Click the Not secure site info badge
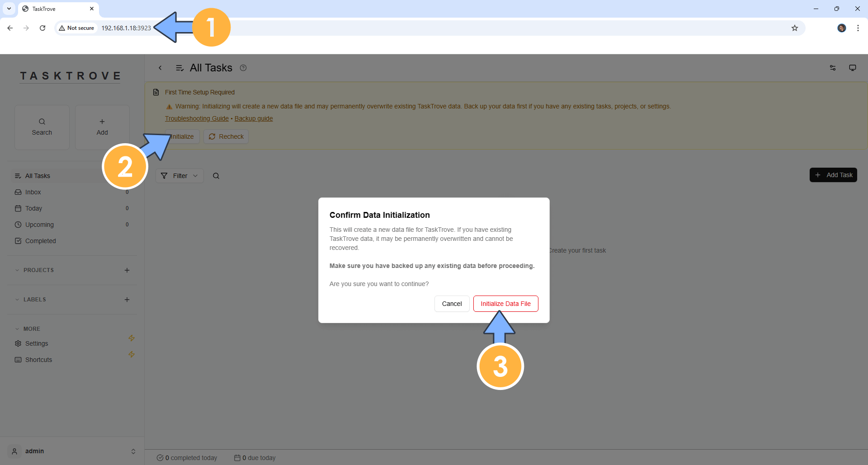The image size is (868, 465). (x=77, y=28)
